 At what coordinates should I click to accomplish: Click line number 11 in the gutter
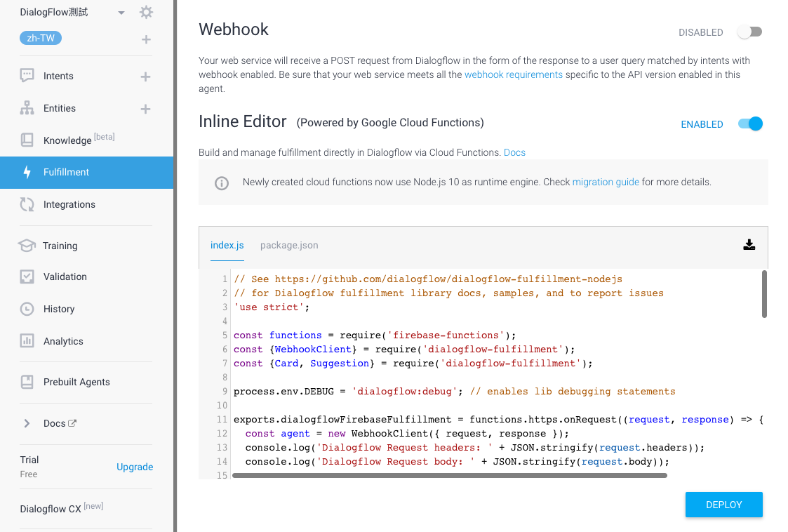222,420
